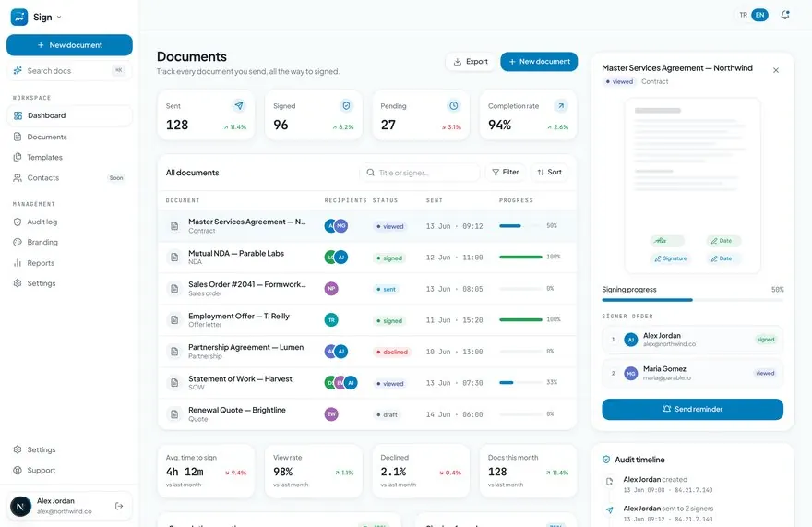This screenshot has width=812, height=527.
Task: Click the log out icon beside Alex Jordan
Action: pos(119,507)
